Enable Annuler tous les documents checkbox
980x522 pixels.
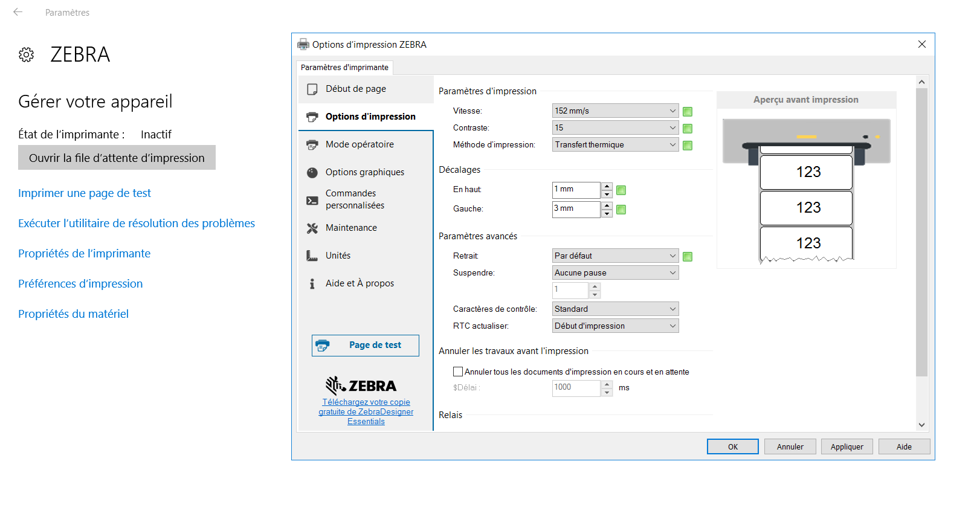[458, 372]
